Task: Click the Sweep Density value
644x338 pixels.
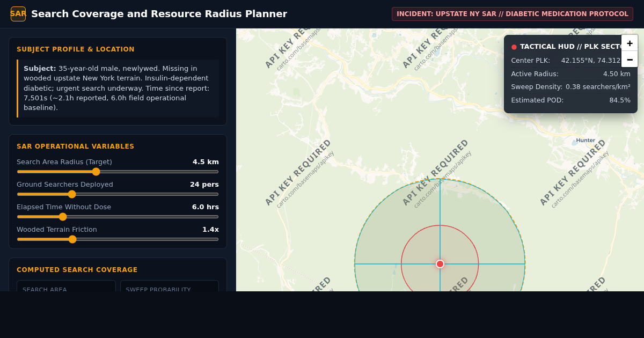Action: [598, 87]
